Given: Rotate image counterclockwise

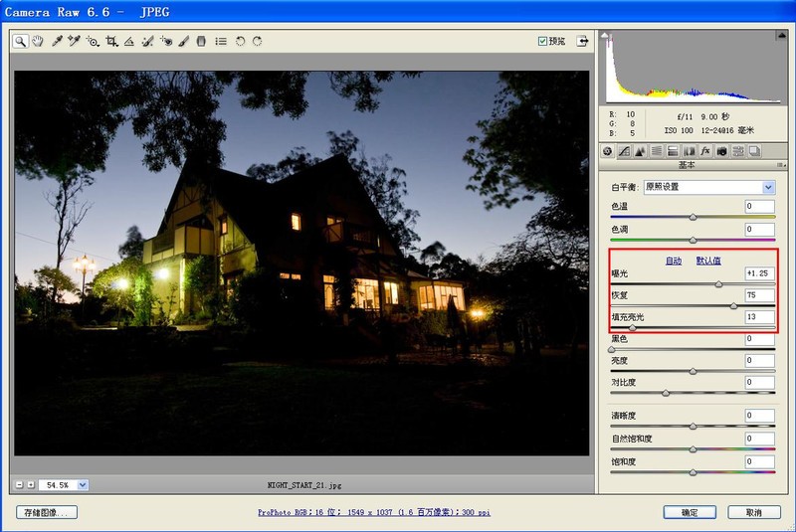Looking at the screenshot, I should tap(240, 41).
